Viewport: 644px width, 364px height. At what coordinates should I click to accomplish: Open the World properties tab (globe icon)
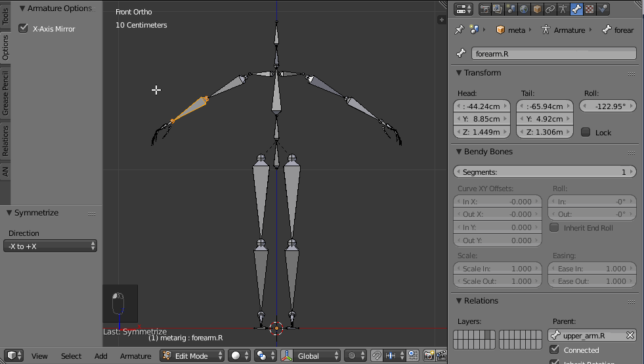[524, 9]
